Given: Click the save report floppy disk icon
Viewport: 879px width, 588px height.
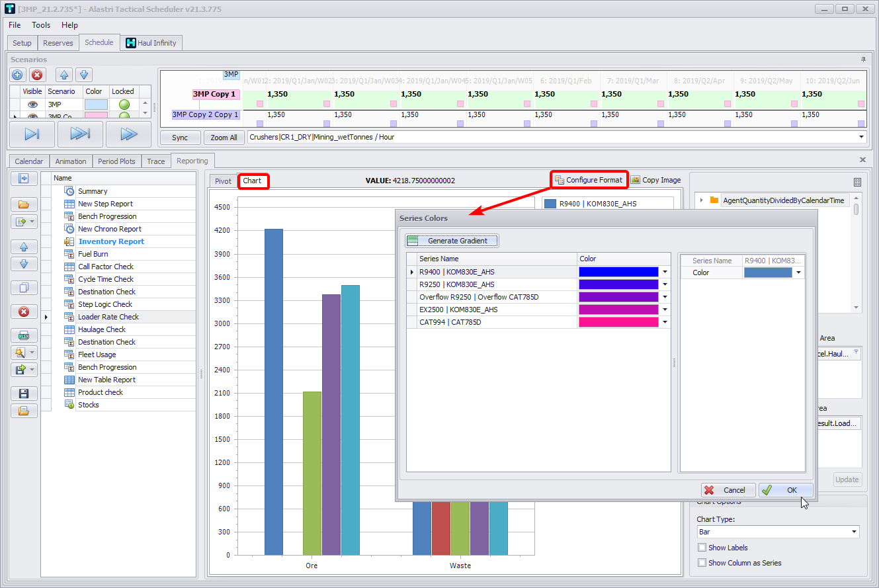Looking at the screenshot, I should tap(24, 394).
